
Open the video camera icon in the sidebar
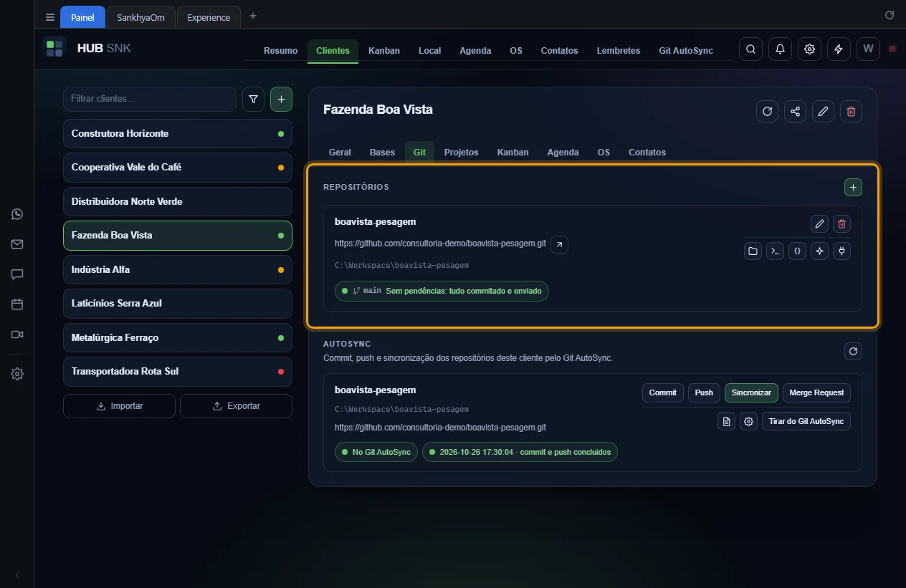pos(17,334)
